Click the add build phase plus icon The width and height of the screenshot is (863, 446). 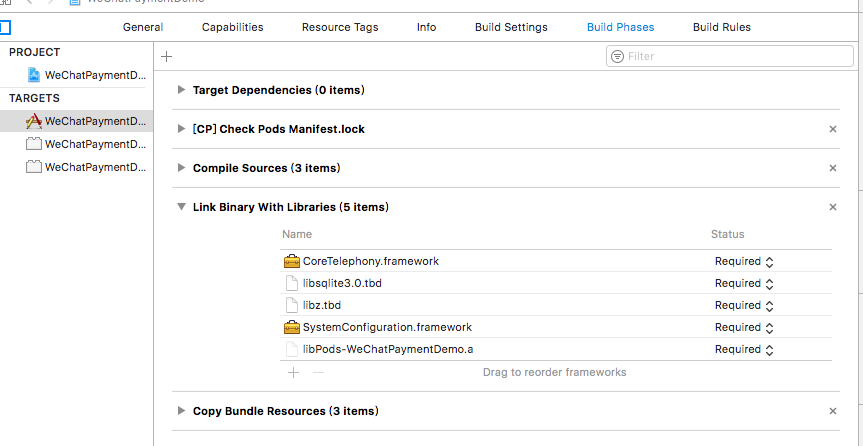(x=167, y=57)
